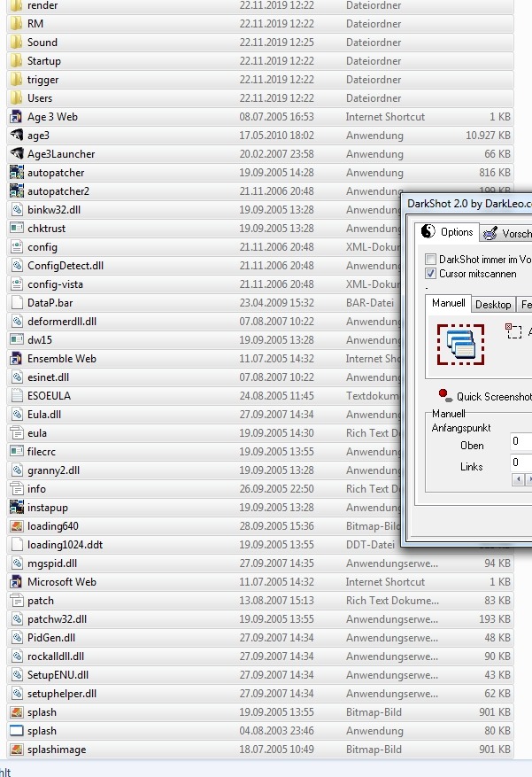Viewport: 532px width, 777px height.
Task: Click the mgspid.dll file name
Action: tap(52, 563)
